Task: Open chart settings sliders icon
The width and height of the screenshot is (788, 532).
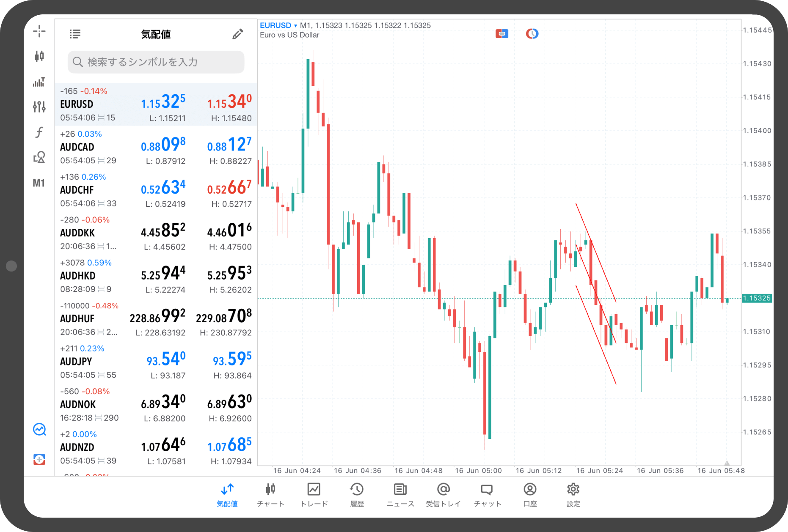Action: coord(39,107)
